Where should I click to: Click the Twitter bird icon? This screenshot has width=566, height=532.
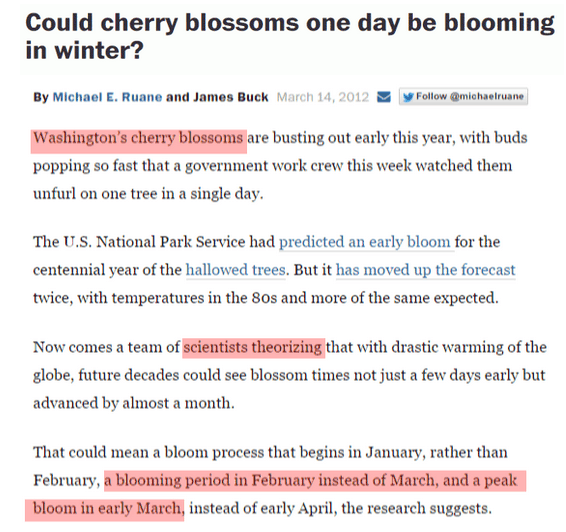tap(408, 97)
